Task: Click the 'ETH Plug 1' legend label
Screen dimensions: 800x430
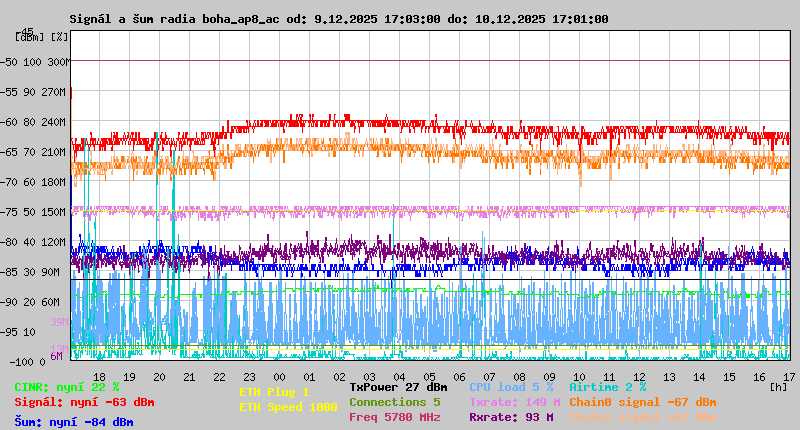Action: click(274, 392)
